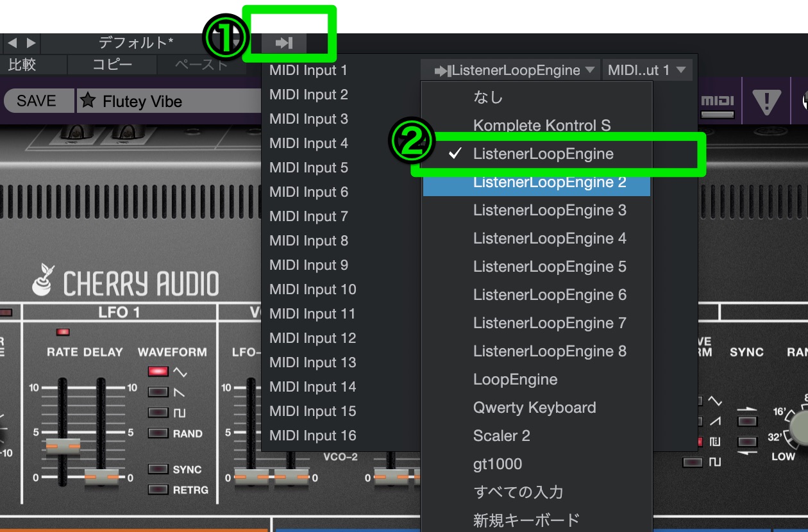Click the star favorite icon beside Flutey Vibe
The height and width of the screenshot is (532, 808).
click(x=88, y=101)
